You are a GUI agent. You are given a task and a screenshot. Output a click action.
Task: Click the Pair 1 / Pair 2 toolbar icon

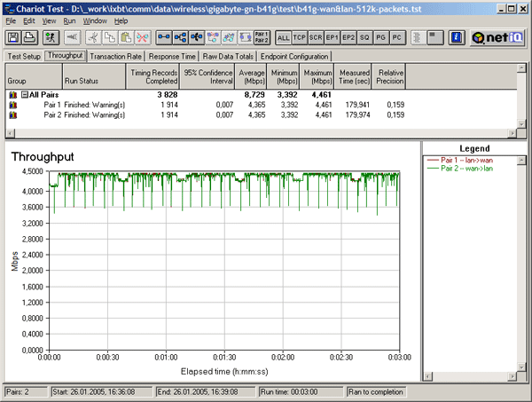tap(262, 37)
